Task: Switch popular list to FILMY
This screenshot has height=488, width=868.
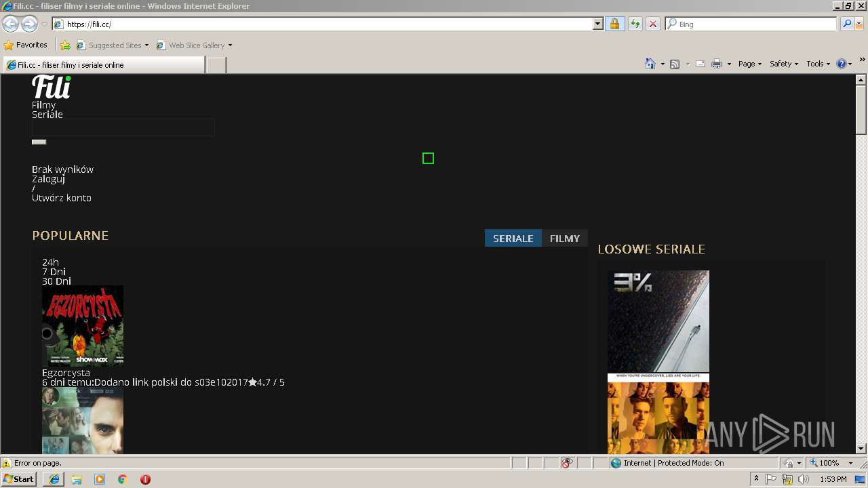Action: (x=565, y=238)
